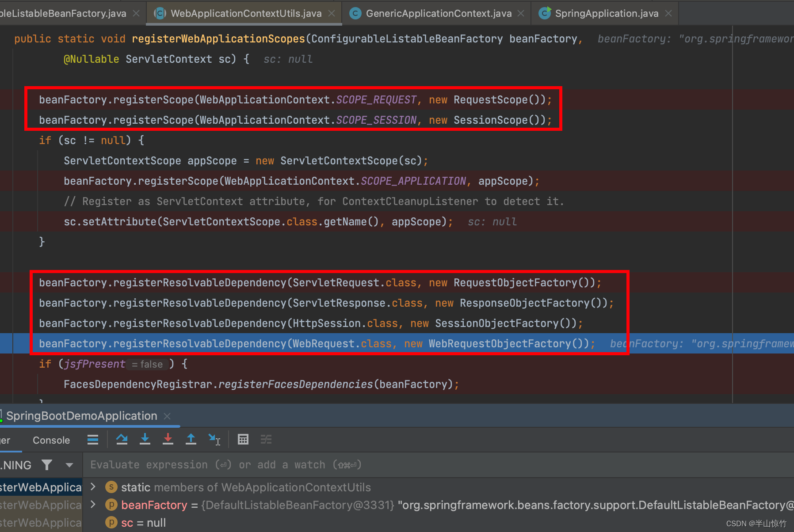Viewport: 794px width, 532px height.
Task: Open the Evaluate Expression calculator icon
Action: click(243, 439)
